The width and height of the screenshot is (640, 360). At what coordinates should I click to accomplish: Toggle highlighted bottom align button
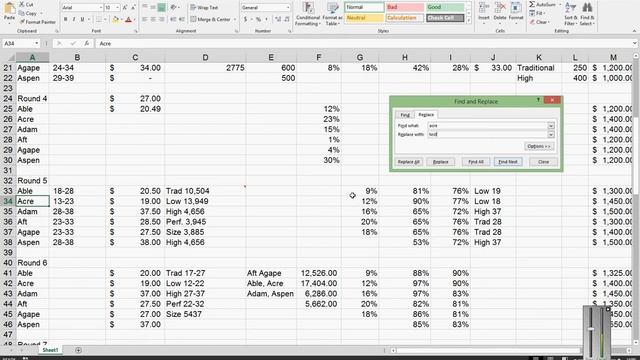click(x=162, y=7)
